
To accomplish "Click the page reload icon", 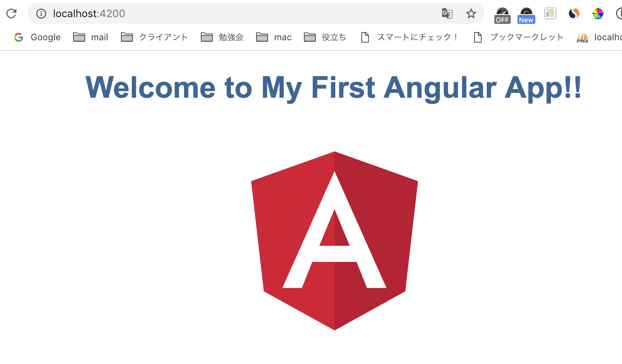I will [12, 13].
